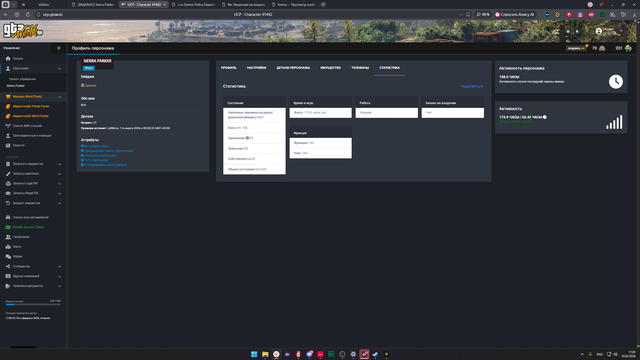Viewport: 640px width, 360px height.
Task: Select the Статистика tab
Action: click(389, 68)
